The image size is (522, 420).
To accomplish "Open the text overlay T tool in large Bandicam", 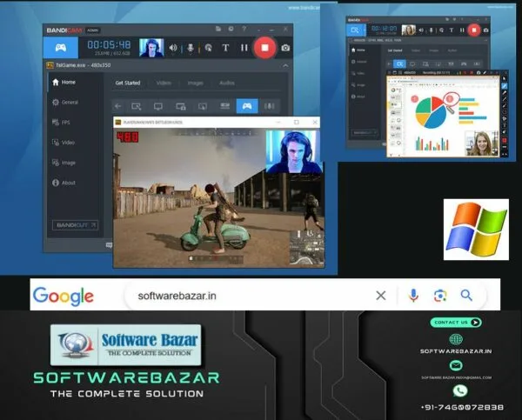I will (x=225, y=48).
